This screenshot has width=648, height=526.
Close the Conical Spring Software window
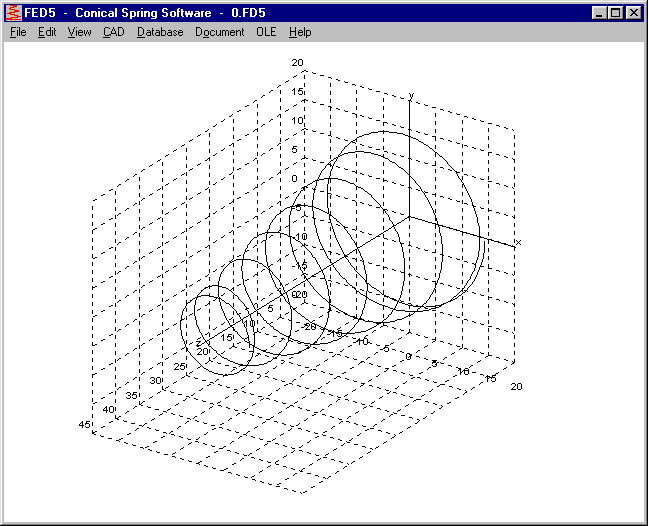coord(633,13)
